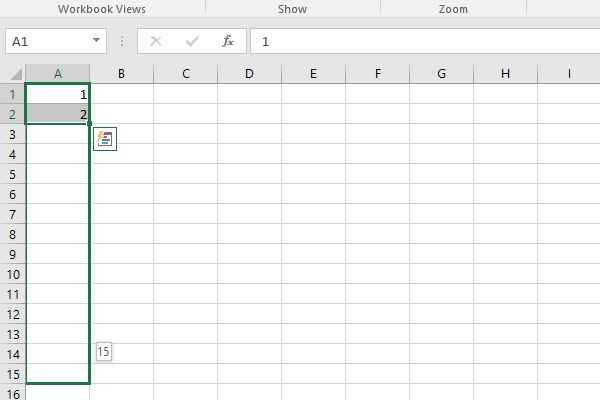Select row 10 header
The image size is (600, 400).
pyautogui.click(x=12, y=274)
